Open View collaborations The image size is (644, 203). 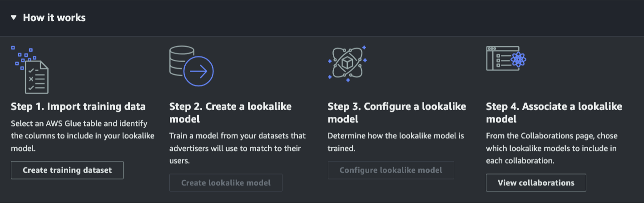click(x=536, y=183)
